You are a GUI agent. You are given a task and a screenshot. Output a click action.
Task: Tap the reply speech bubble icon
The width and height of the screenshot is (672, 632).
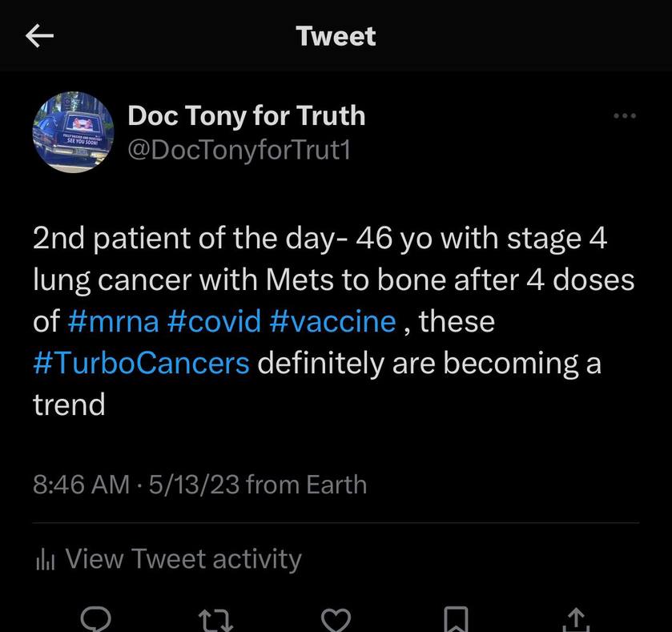pyautogui.click(x=96, y=619)
